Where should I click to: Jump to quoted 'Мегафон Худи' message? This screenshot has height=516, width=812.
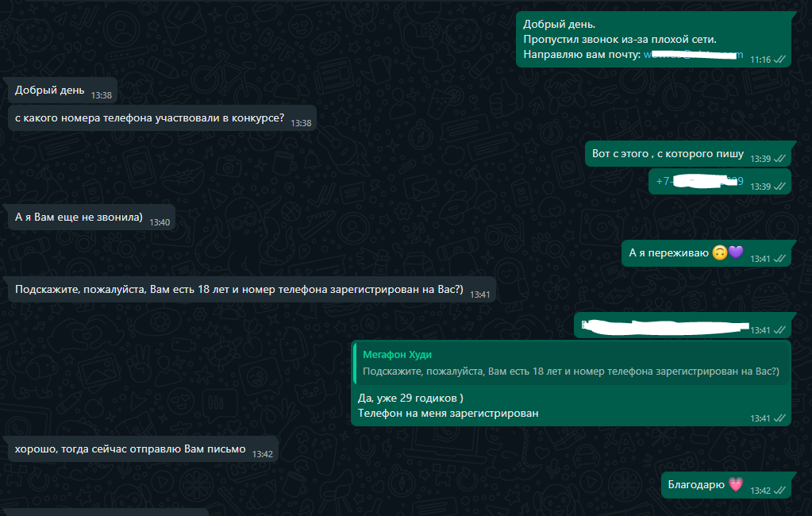pyautogui.click(x=571, y=363)
